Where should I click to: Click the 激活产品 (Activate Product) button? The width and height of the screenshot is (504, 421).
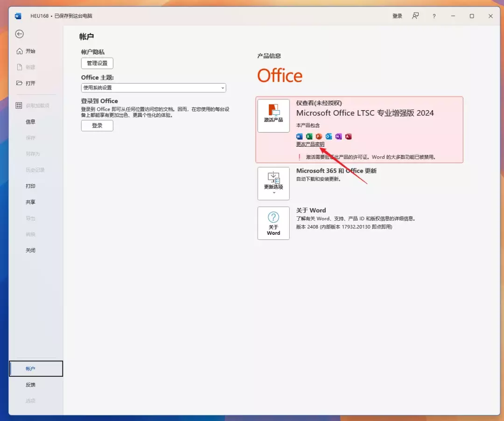pos(273,116)
